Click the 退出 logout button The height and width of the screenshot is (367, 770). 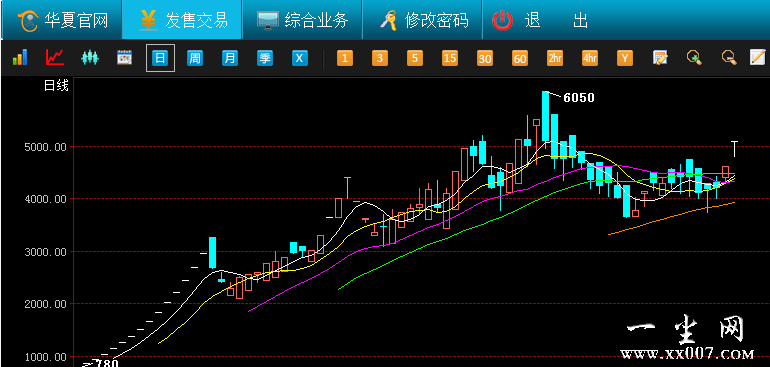(x=540, y=20)
